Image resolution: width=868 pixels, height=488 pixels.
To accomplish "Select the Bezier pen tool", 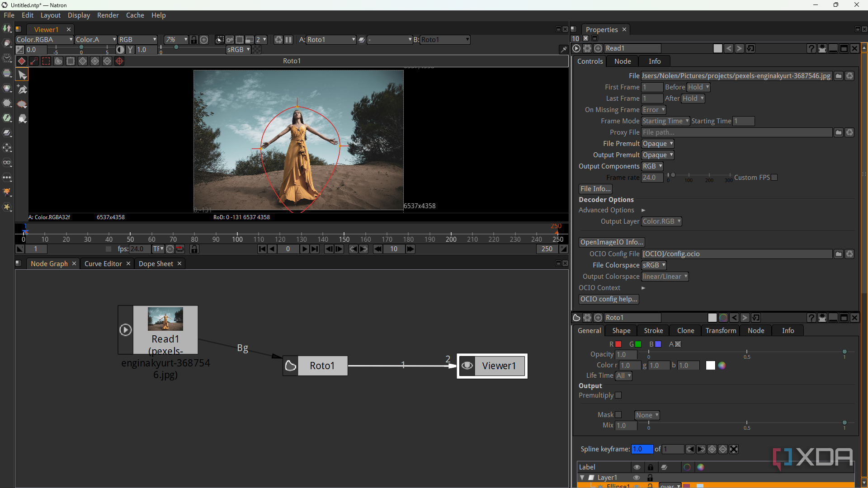I will coord(22,89).
